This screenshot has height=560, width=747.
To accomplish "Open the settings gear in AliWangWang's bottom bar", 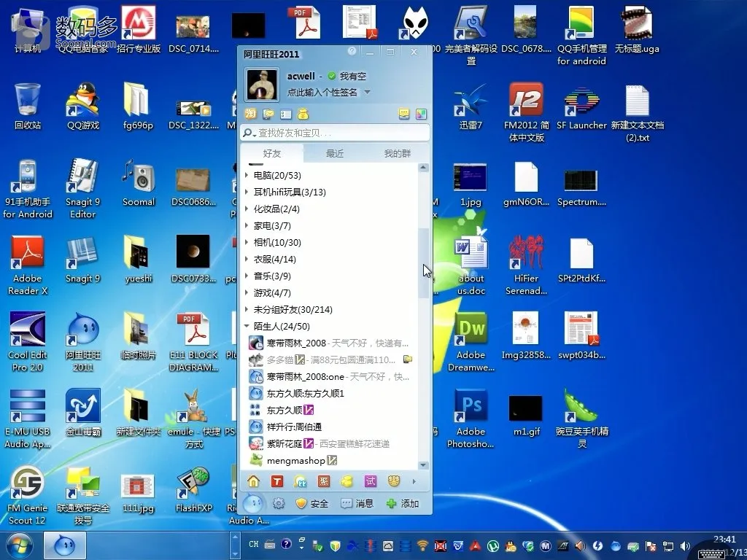I will [279, 503].
